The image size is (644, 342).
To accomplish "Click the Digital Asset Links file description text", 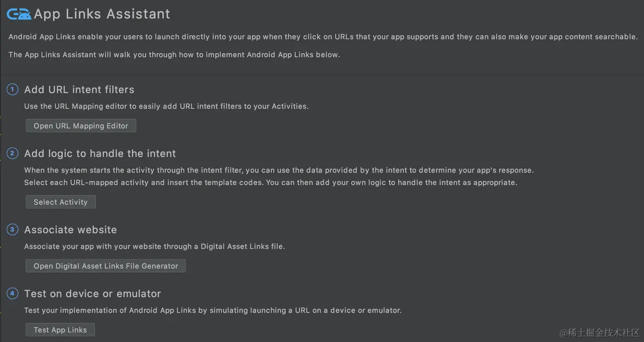I will point(154,246).
